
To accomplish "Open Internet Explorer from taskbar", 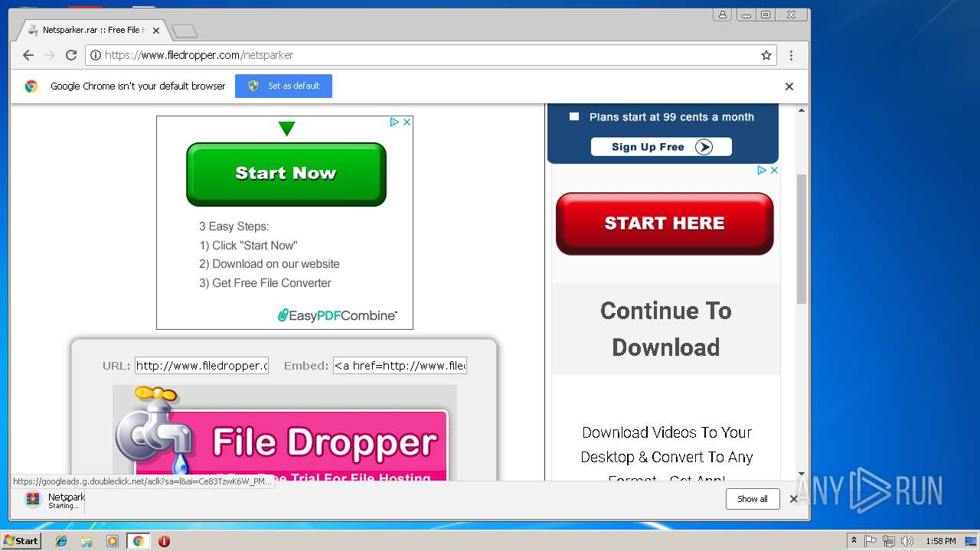I will point(61,541).
